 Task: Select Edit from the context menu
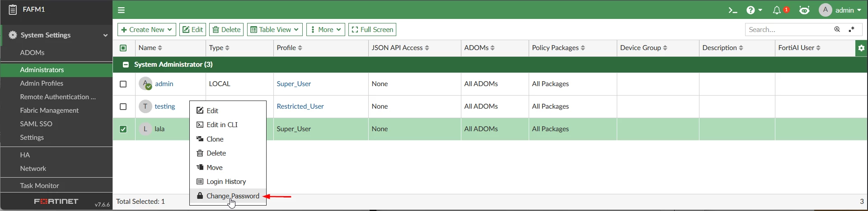[228, 110]
